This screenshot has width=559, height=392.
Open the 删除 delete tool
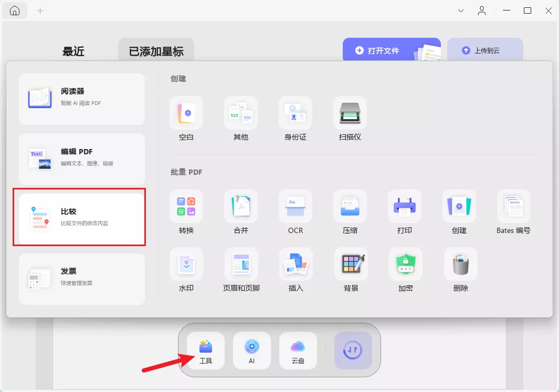tap(459, 269)
